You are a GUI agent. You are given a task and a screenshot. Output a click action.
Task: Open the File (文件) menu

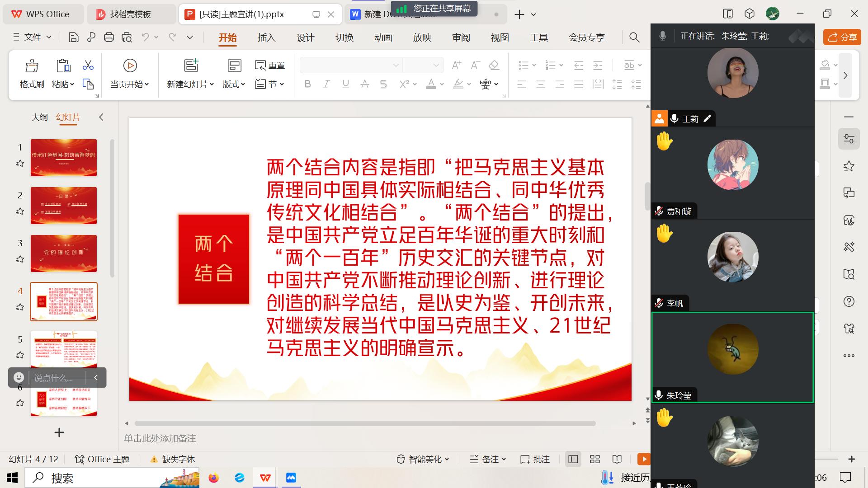(x=32, y=38)
